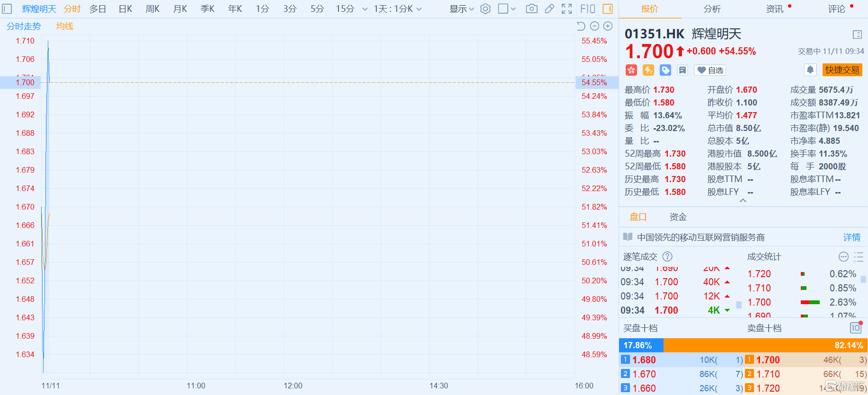Open the 1天:1分K period dropdown
The width and height of the screenshot is (868, 395).
click(398, 9)
